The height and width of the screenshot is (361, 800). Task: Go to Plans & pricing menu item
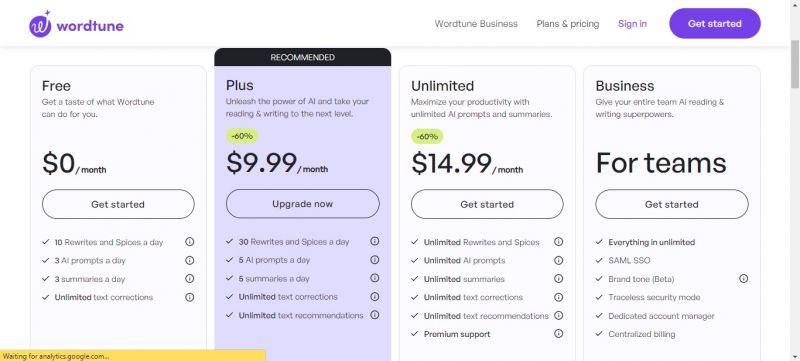coord(568,24)
